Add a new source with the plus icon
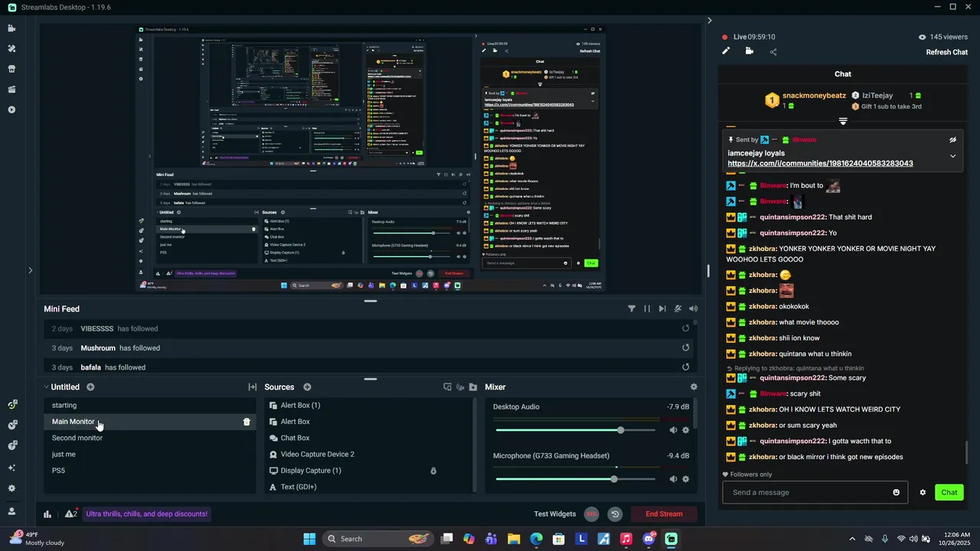 point(307,387)
